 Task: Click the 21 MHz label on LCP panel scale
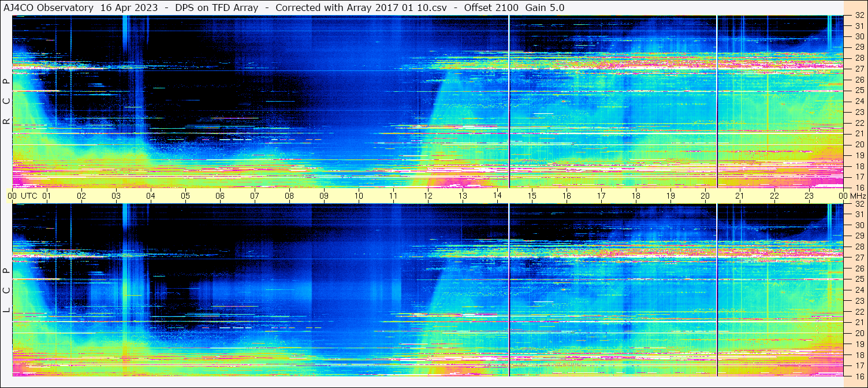pos(859,323)
